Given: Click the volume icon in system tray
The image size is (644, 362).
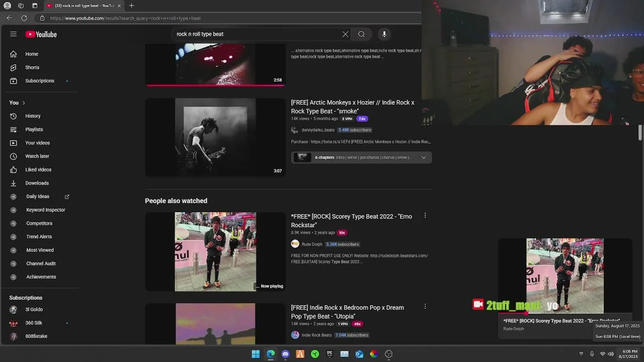Looking at the screenshot, I should 611,354.
